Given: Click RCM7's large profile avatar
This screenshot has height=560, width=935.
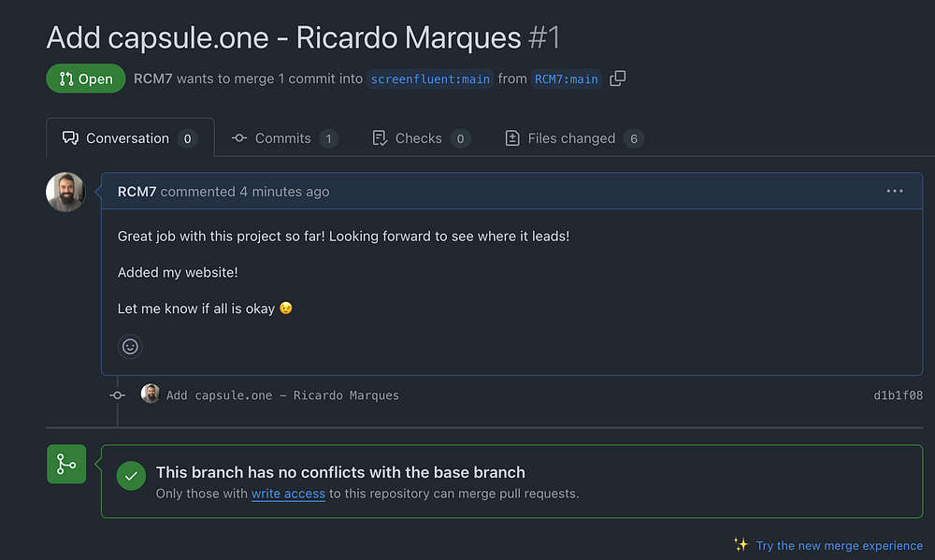Looking at the screenshot, I should click(66, 192).
